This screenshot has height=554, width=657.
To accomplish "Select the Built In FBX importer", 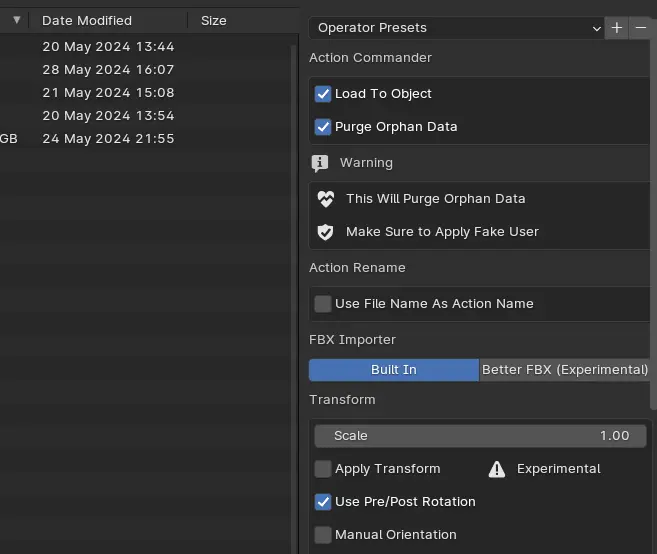I will (x=393, y=370).
